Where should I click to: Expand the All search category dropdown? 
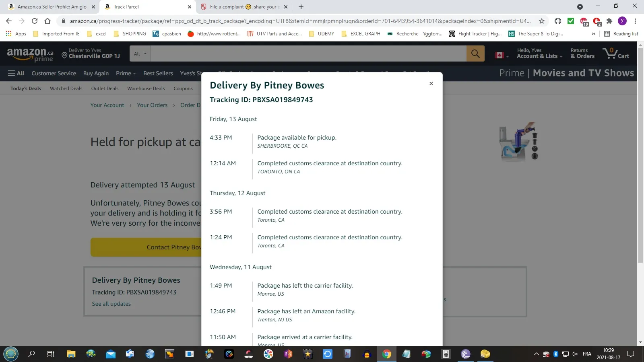click(140, 53)
